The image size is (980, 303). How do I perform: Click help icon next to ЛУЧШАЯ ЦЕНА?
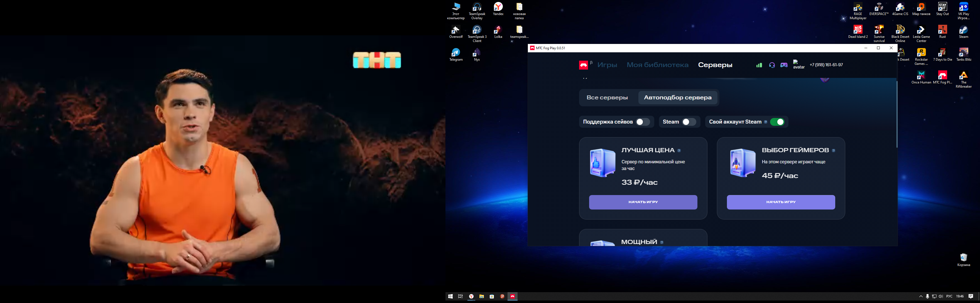(679, 151)
